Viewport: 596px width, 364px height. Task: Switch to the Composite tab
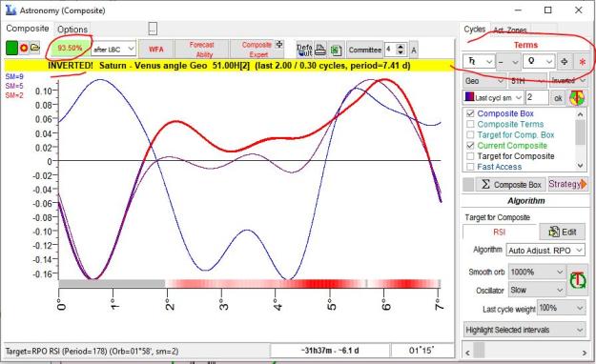coord(28,29)
